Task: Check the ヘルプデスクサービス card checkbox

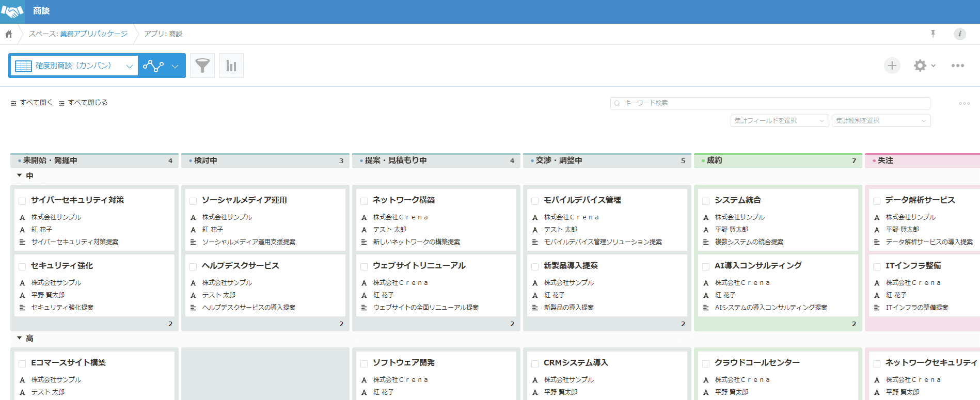Action: pos(193,267)
